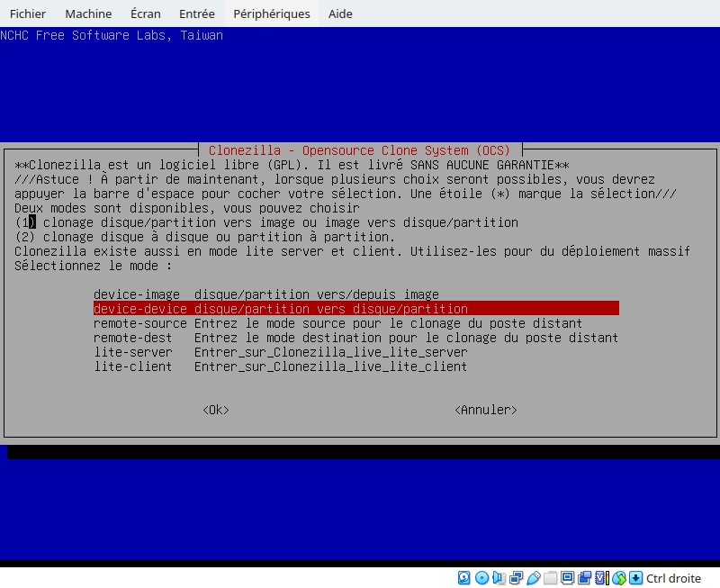The image size is (720, 588).
Task: Click the display settings icon
Action: [567, 578]
